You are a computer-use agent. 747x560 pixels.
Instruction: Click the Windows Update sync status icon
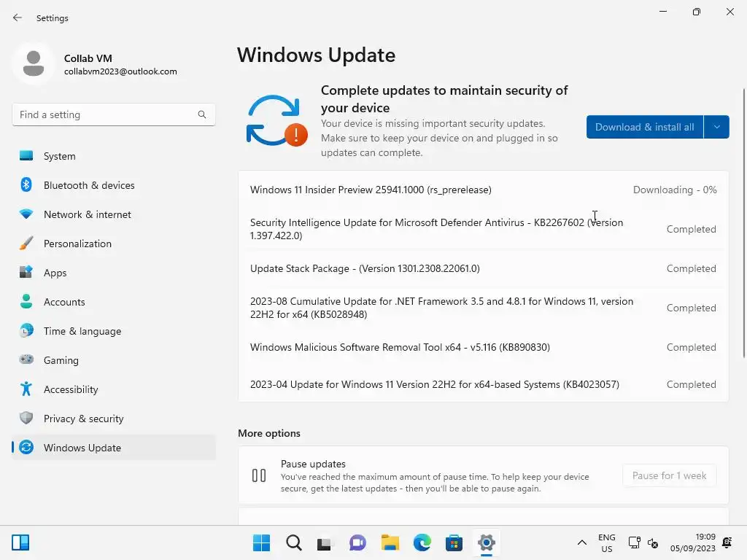pyautogui.click(x=276, y=121)
